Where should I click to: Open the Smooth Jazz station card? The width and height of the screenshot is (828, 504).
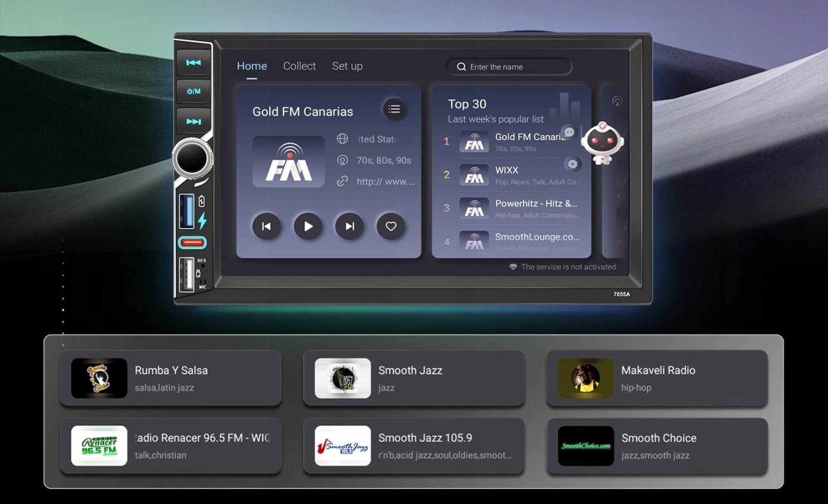[414, 378]
